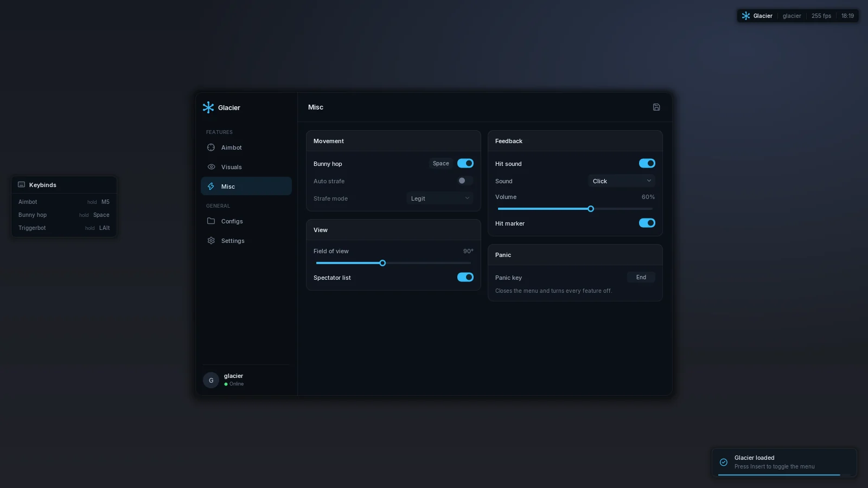Viewport: 868px width, 488px height.
Task: Click the End panic key button
Action: coord(641,277)
